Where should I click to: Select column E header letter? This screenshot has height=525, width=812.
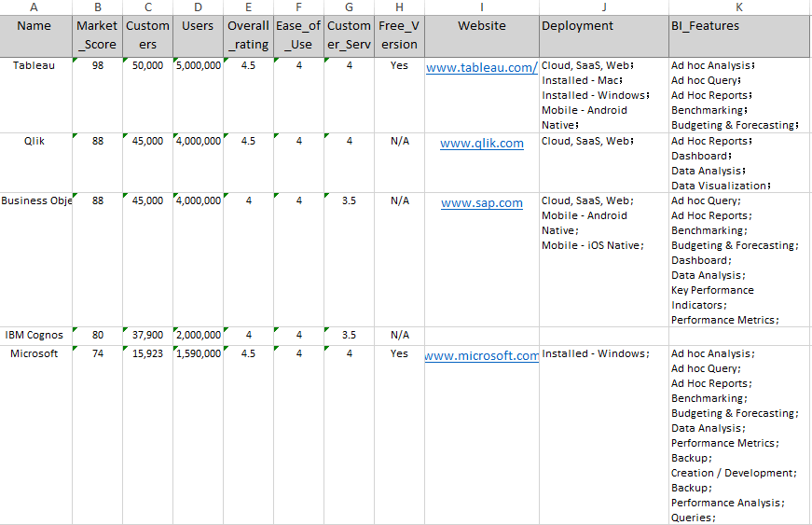[248, 7]
